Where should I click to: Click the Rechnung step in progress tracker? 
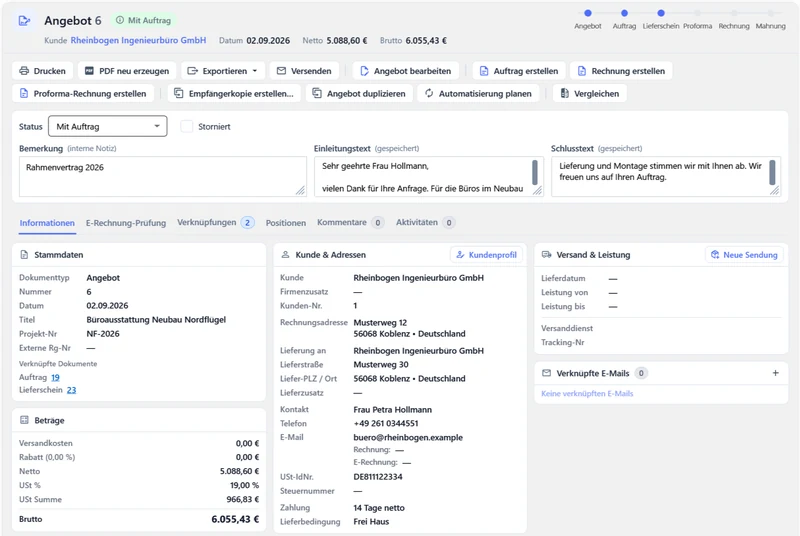pos(734,13)
